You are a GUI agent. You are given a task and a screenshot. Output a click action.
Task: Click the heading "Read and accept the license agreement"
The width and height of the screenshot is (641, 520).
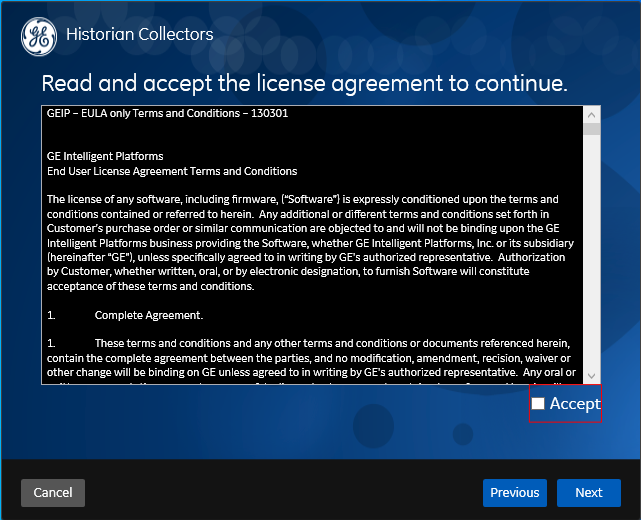coord(305,83)
